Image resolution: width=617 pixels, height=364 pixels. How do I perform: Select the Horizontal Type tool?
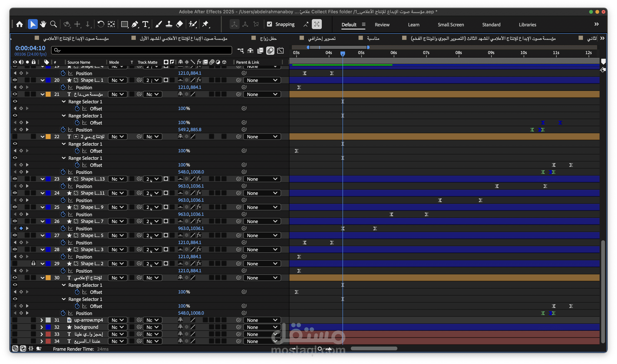146,24
